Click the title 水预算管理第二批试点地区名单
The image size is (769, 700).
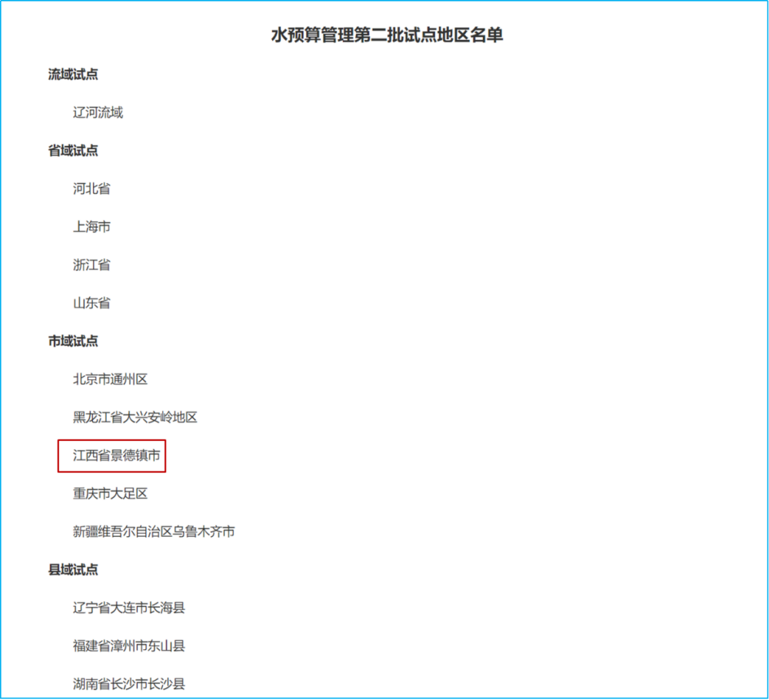(x=384, y=34)
